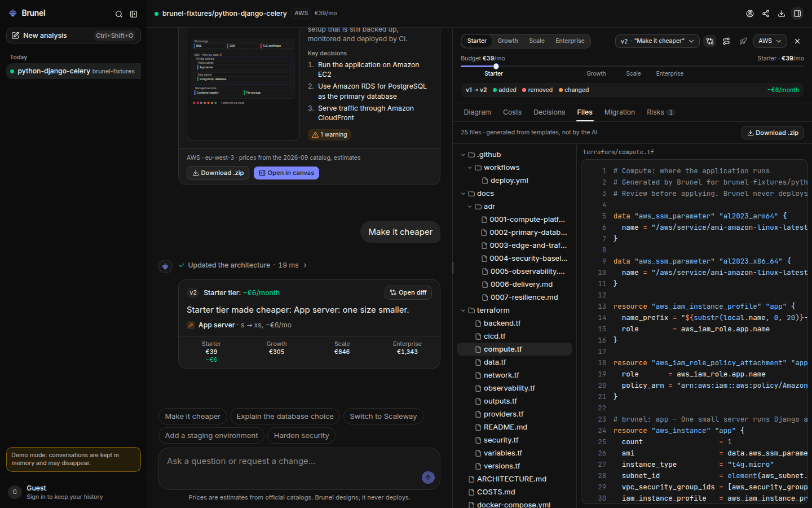Open the search icon in the sidebar header
812x508 pixels.
pos(119,14)
